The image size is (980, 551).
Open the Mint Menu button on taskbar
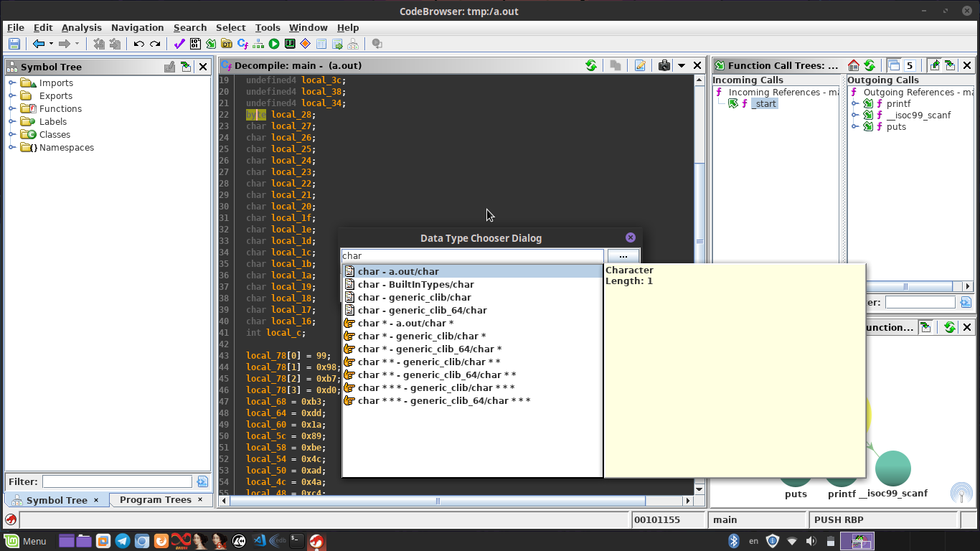click(x=26, y=541)
